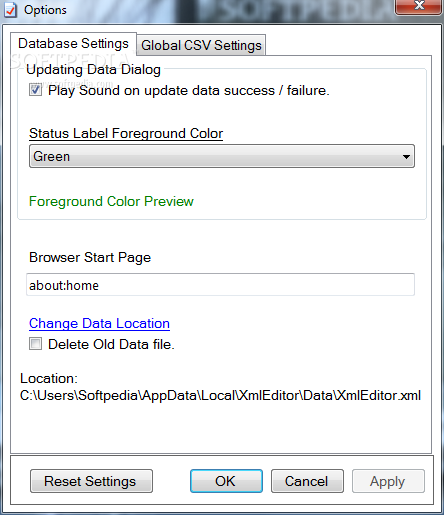
Task: Switch to the Database Settings tab
Action: click(73, 44)
